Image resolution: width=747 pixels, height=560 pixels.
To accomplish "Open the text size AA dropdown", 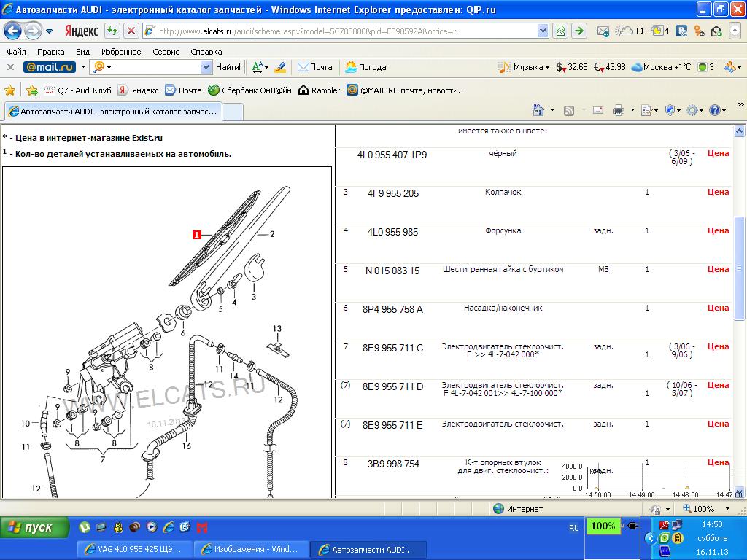I will tap(260, 67).
